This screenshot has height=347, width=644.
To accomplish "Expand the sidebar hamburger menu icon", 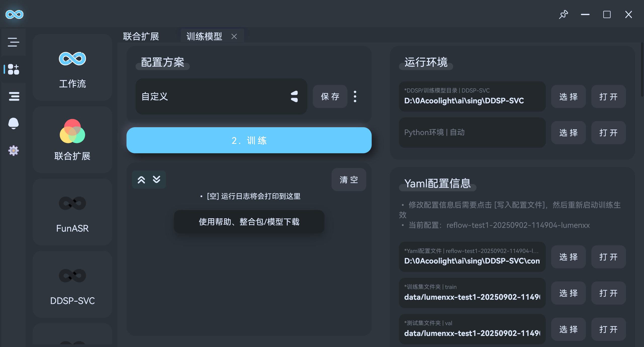I will (14, 42).
